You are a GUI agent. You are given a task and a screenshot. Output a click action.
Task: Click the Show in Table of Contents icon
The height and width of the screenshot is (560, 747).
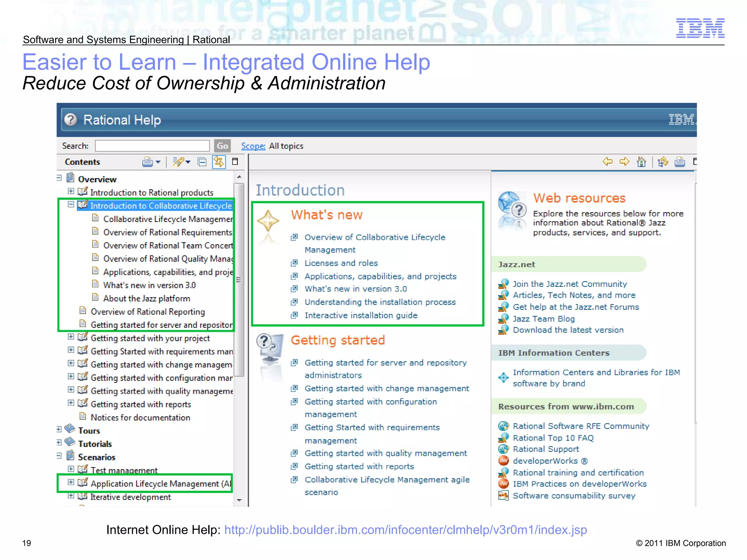pos(663,161)
